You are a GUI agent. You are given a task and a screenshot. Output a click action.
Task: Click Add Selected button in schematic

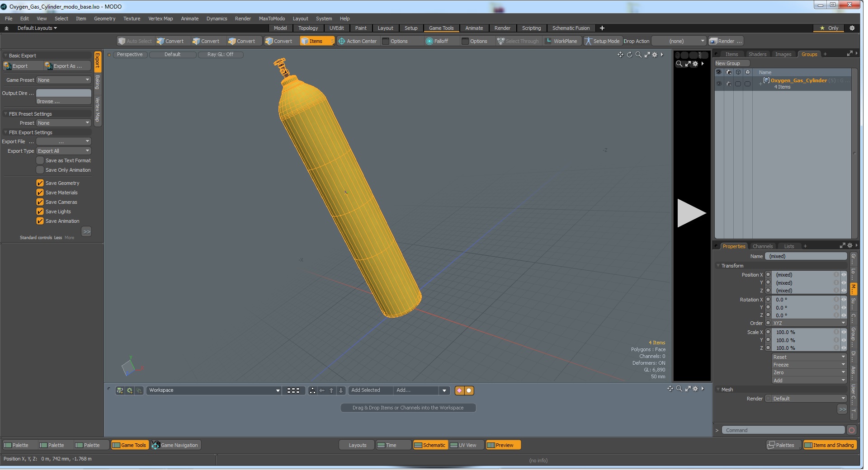[370, 390]
